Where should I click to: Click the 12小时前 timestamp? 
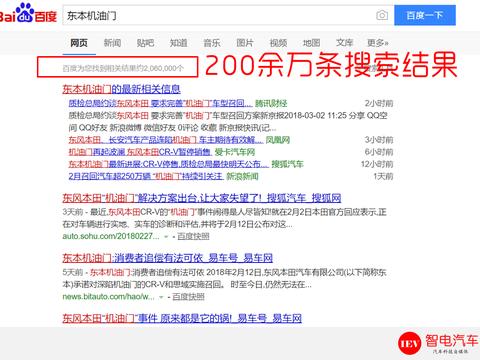tap(377, 164)
